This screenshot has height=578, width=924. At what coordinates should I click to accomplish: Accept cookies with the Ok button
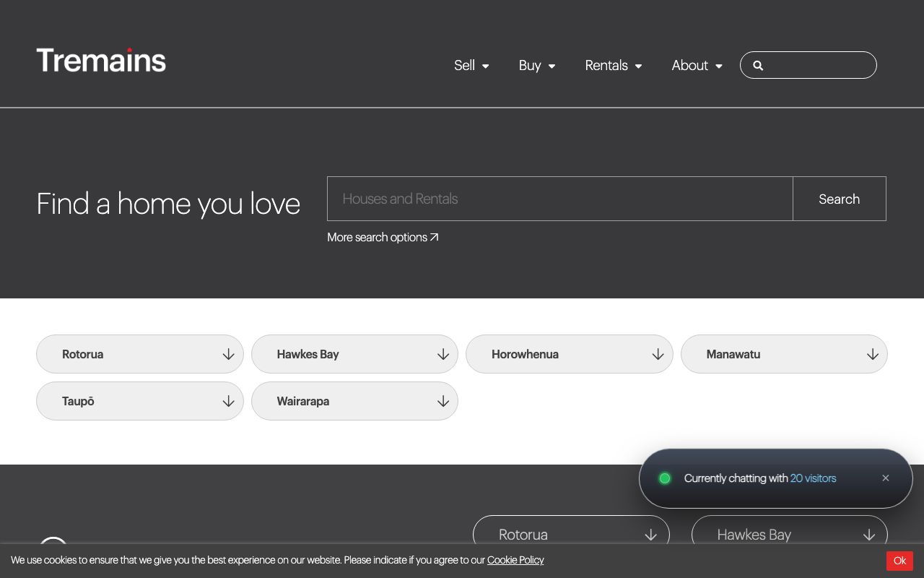pos(899,561)
